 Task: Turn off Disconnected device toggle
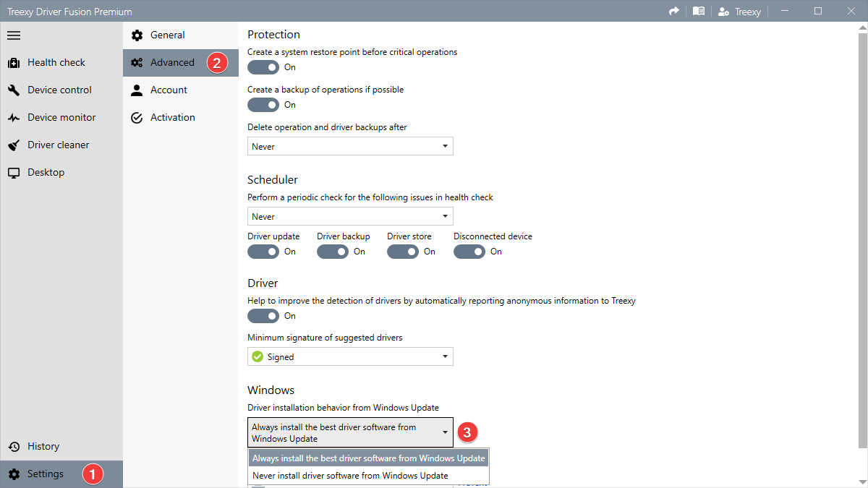pos(469,252)
